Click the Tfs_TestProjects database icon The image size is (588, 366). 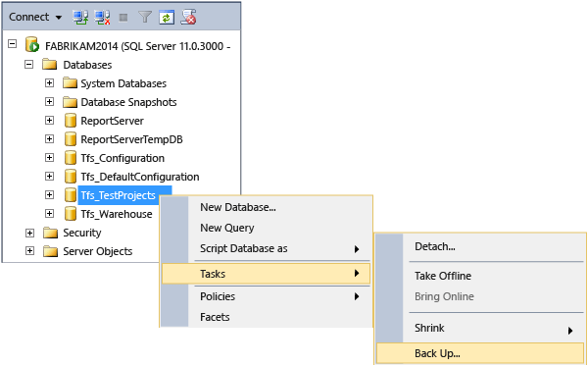coord(71,195)
